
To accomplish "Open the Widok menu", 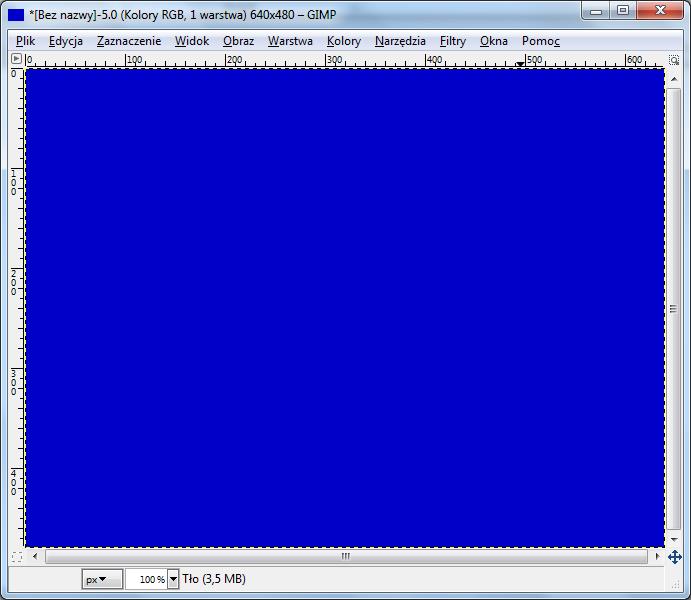I will pyautogui.click(x=192, y=41).
